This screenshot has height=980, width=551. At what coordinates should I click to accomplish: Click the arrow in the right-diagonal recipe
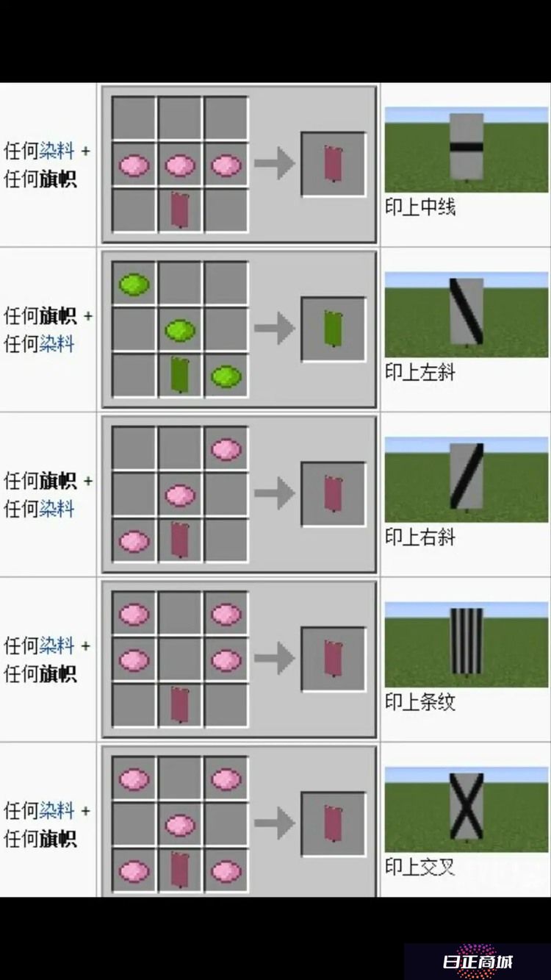[x=274, y=493]
